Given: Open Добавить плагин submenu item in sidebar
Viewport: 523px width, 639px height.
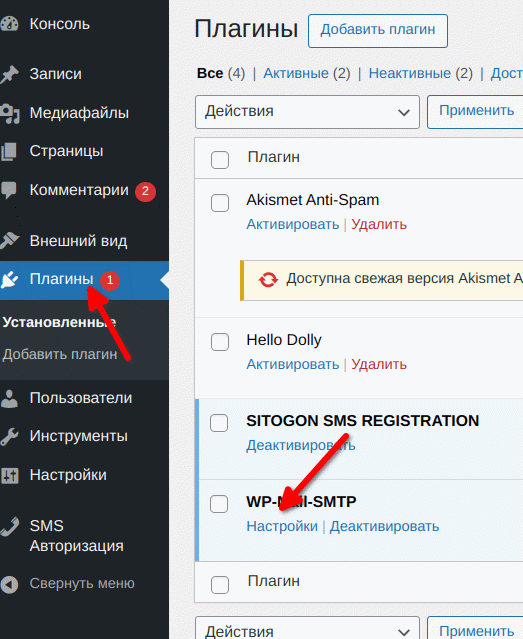Looking at the screenshot, I should 60,355.
